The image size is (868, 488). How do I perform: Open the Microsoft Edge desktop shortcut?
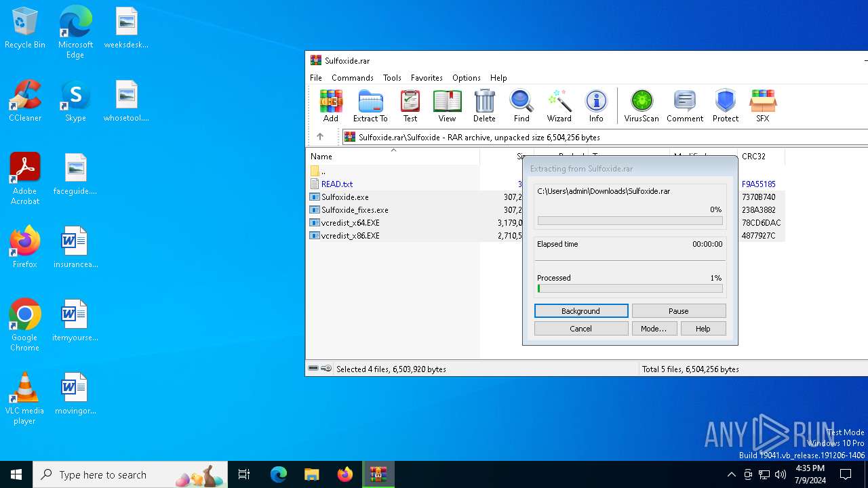coord(75,33)
